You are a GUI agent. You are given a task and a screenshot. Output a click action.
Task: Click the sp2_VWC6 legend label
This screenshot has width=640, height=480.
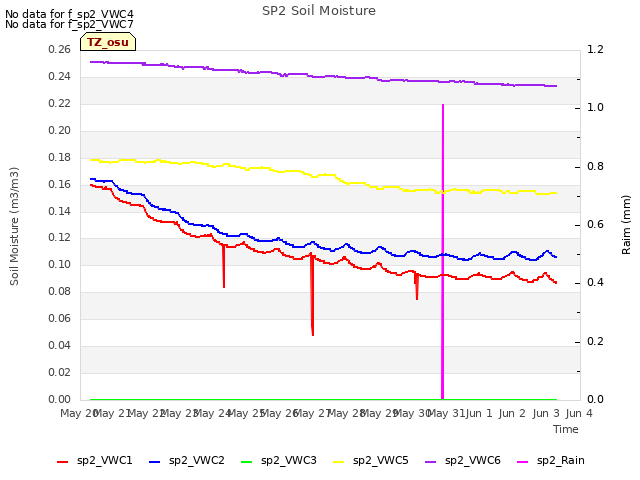(x=473, y=460)
